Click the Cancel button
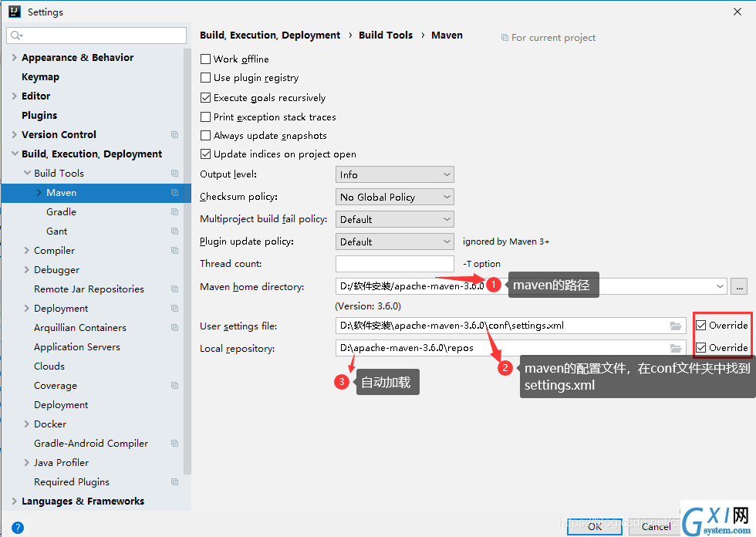This screenshot has width=756, height=537. tap(656, 526)
